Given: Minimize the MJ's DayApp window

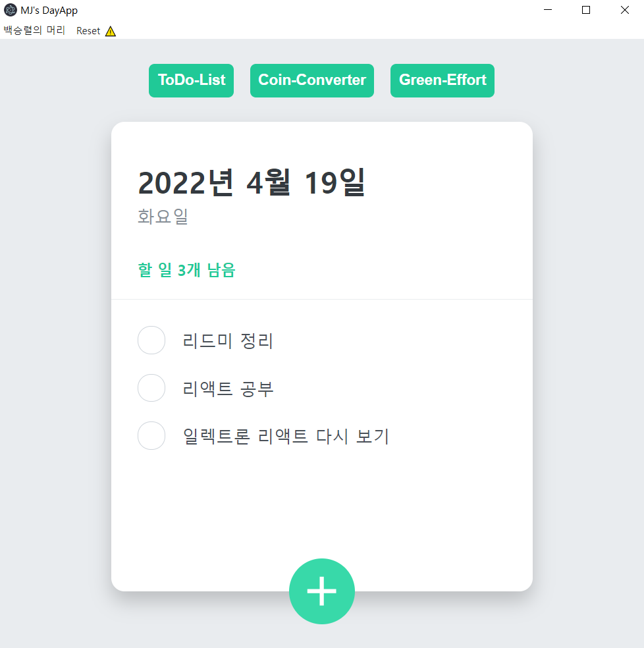Looking at the screenshot, I should 547,10.
